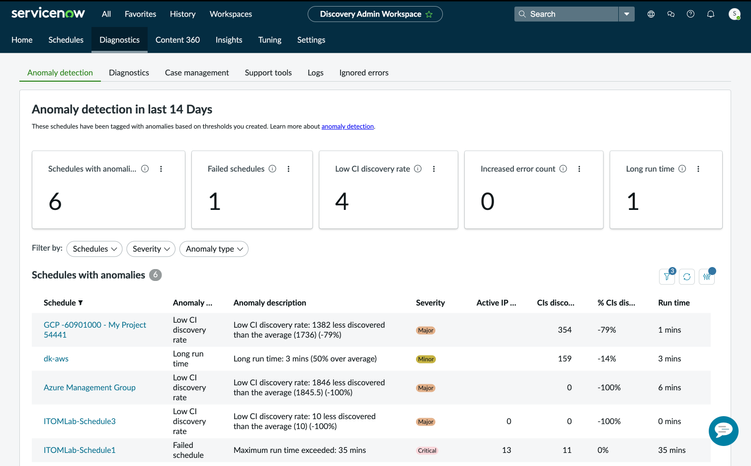Open more options on Schedules with anomalies card
Screen dimensions: 751x466
[161, 169]
